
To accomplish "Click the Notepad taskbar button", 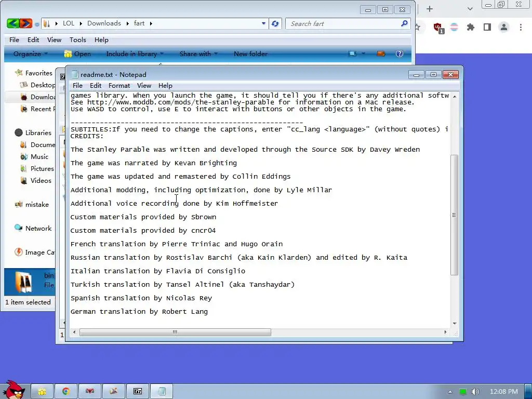I will tap(162, 391).
